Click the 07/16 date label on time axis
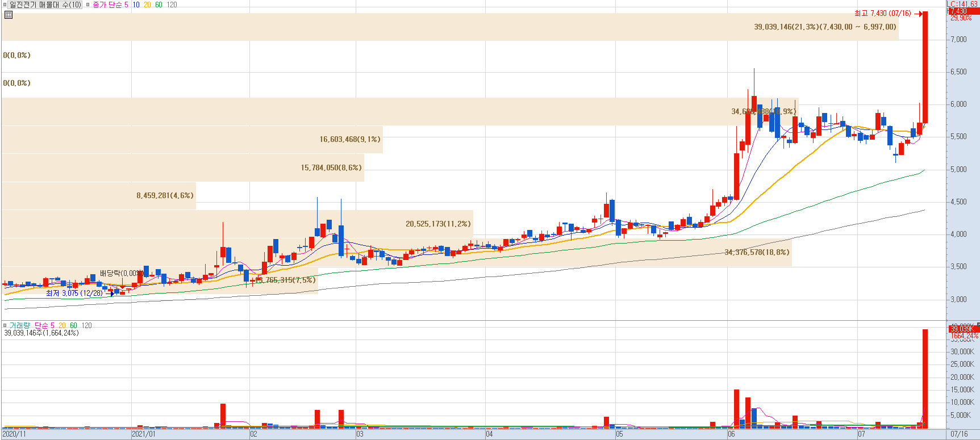This screenshot has height=440, width=980. coord(959,434)
